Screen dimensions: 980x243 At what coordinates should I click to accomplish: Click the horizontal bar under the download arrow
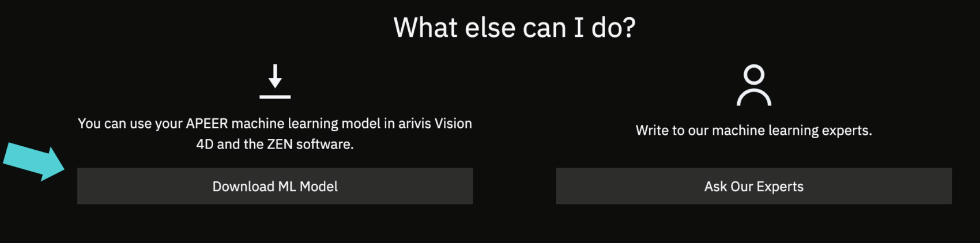[275, 96]
